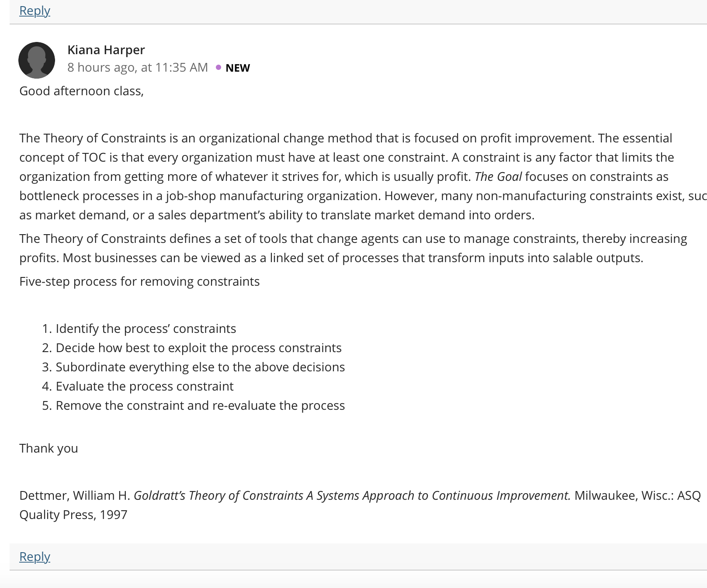Click the author name Kiana Harper
The width and height of the screenshot is (707, 588).
point(106,50)
